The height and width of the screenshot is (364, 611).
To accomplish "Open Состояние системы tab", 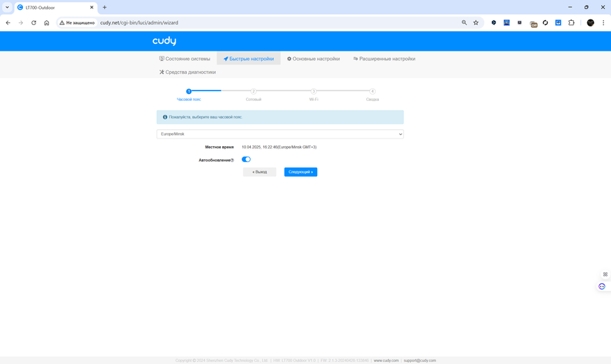I will pyautogui.click(x=185, y=58).
